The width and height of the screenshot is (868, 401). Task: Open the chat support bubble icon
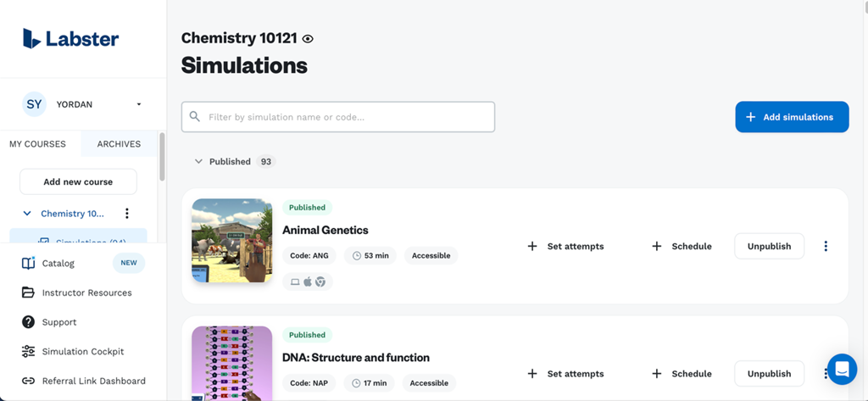click(842, 369)
